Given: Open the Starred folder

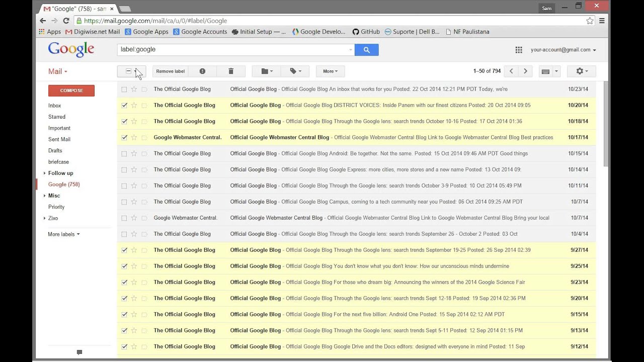Looking at the screenshot, I should click(x=57, y=117).
